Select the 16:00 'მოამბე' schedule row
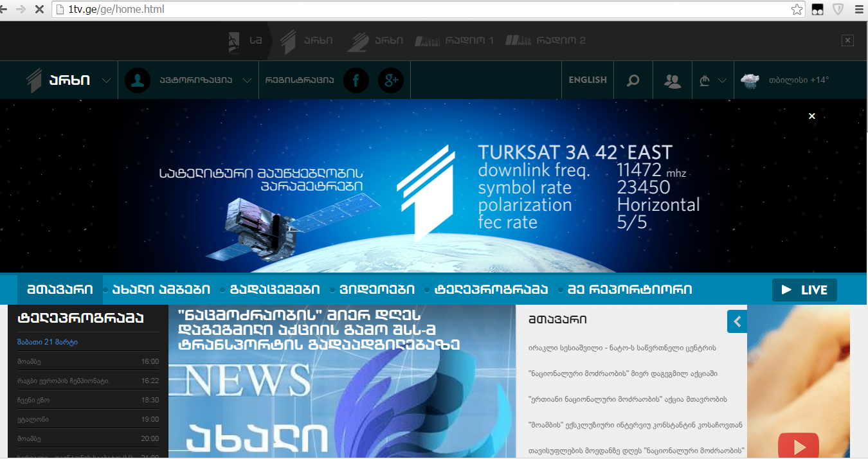868x459 pixels. (88, 361)
